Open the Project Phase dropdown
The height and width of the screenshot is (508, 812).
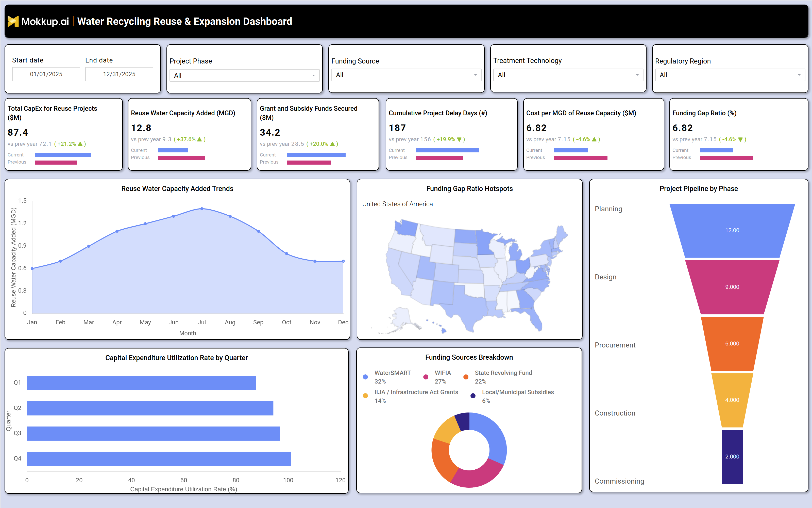pyautogui.click(x=244, y=75)
